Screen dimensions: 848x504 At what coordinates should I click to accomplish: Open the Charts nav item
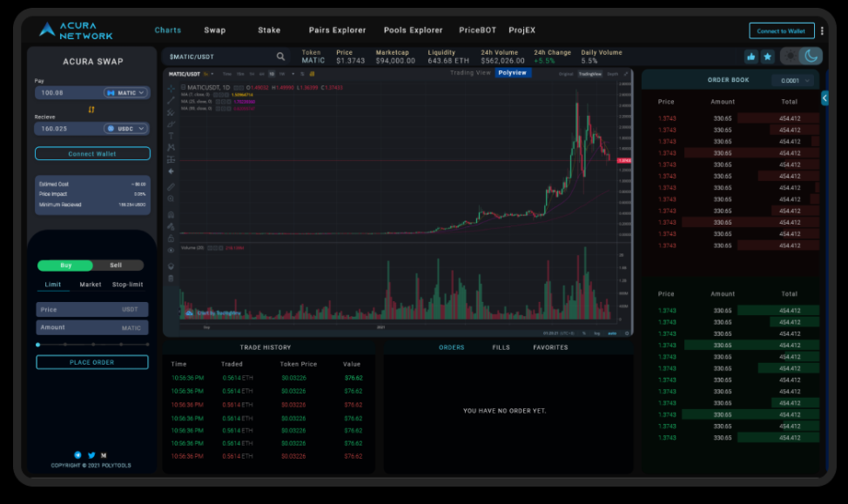(168, 30)
